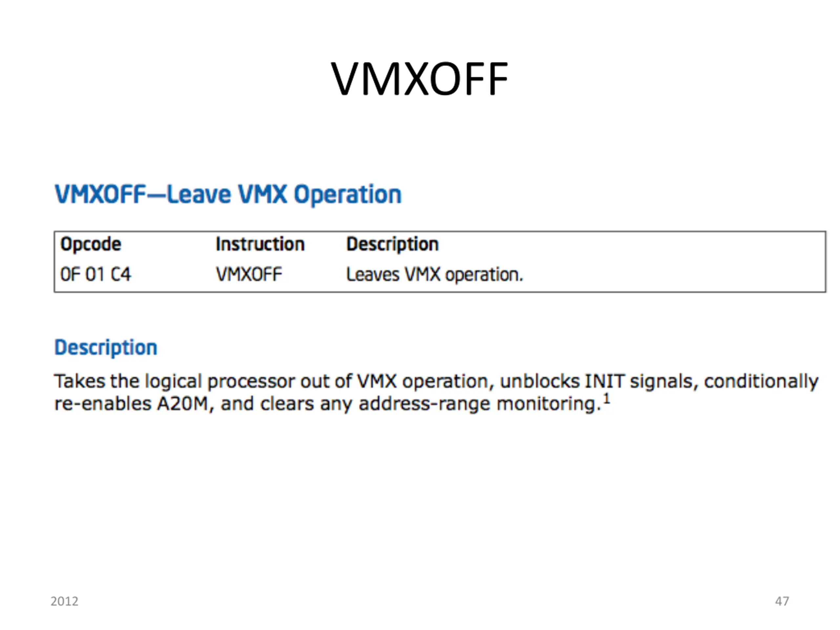Click the 2012 footer text
Viewport: 840px width, 630px height.
click(x=65, y=601)
